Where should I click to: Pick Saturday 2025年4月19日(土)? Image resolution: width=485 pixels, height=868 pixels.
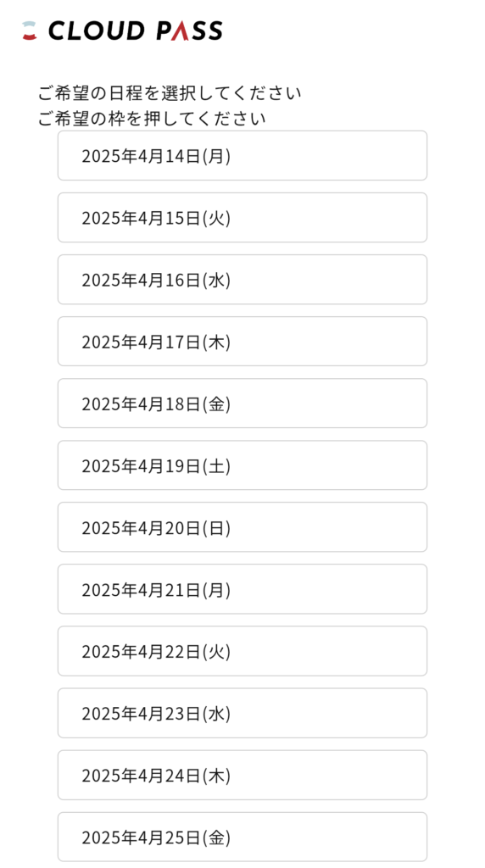pos(242,465)
